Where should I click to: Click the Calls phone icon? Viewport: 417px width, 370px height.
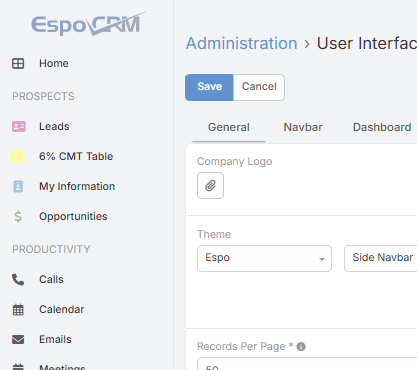(x=18, y=280)
